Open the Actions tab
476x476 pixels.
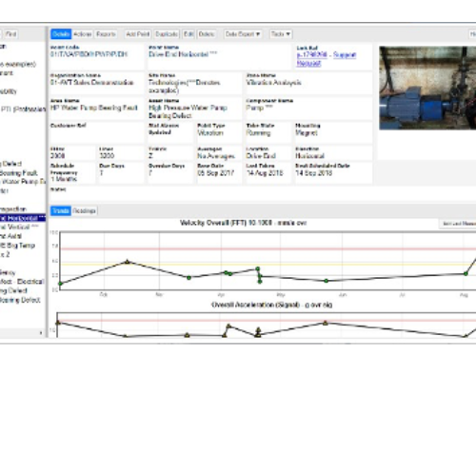(x=83, y=34)
